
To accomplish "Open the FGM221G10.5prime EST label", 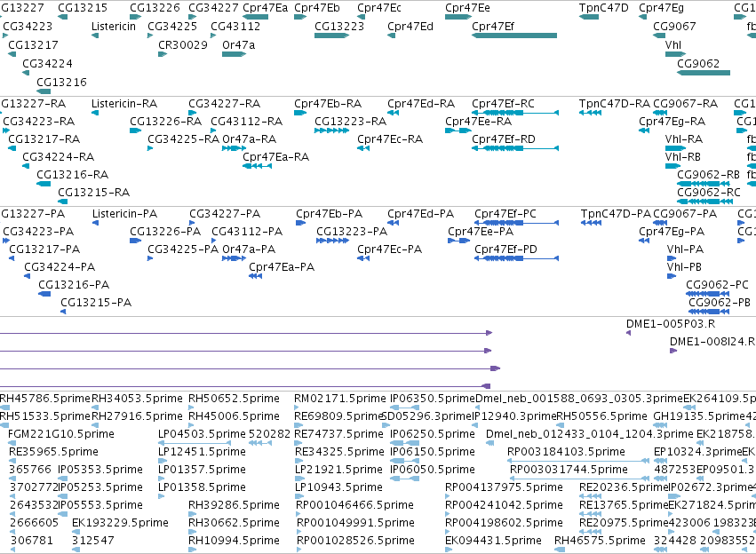I will click(x=61, y=434).
